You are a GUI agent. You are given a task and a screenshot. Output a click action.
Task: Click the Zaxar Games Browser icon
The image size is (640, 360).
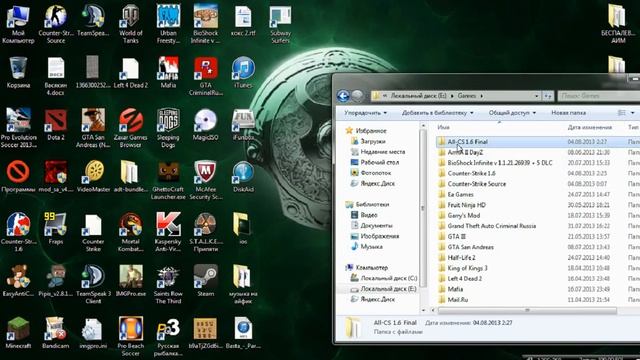click(131, 128)
